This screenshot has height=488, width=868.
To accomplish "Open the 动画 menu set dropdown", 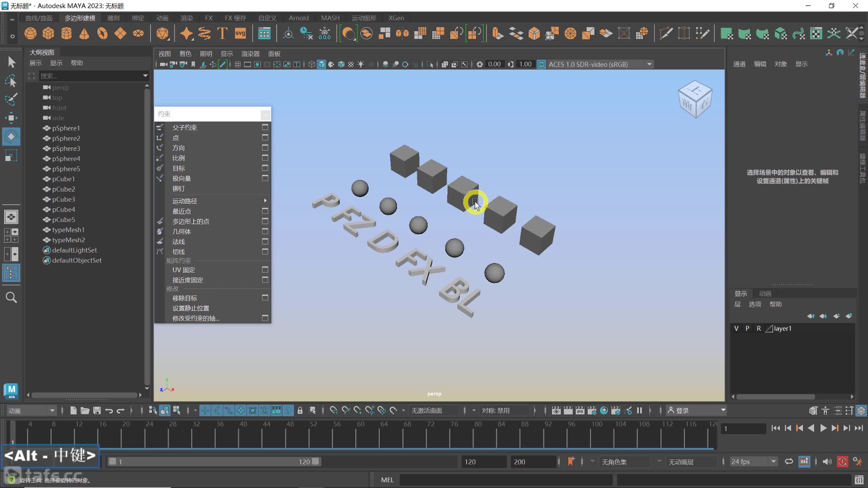I will 31,411.
